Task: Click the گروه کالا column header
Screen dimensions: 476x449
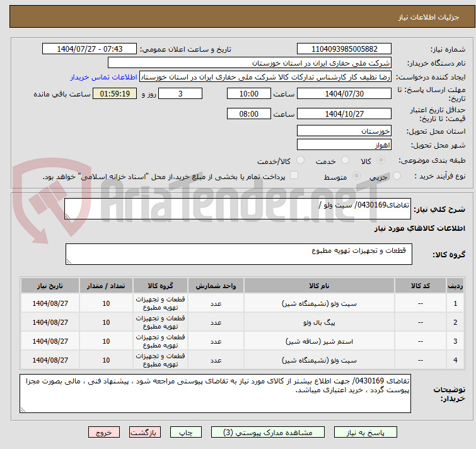Action: point(160,286)
